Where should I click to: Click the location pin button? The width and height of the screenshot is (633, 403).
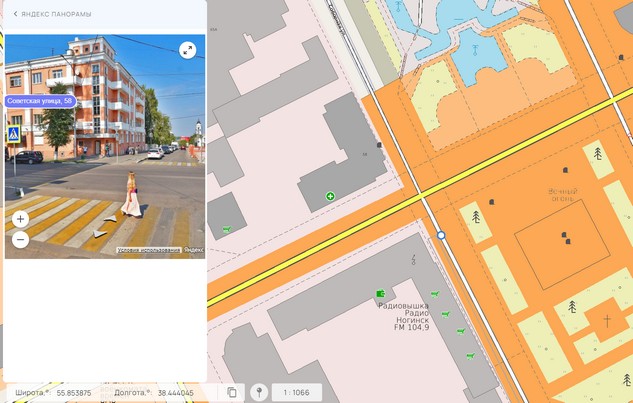(x=259, y=392)
